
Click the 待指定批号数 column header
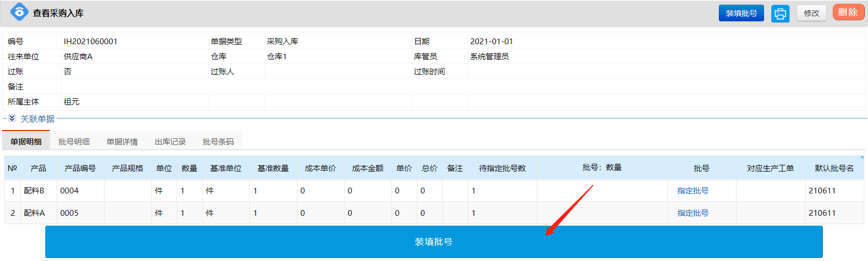tap(502, 168)
